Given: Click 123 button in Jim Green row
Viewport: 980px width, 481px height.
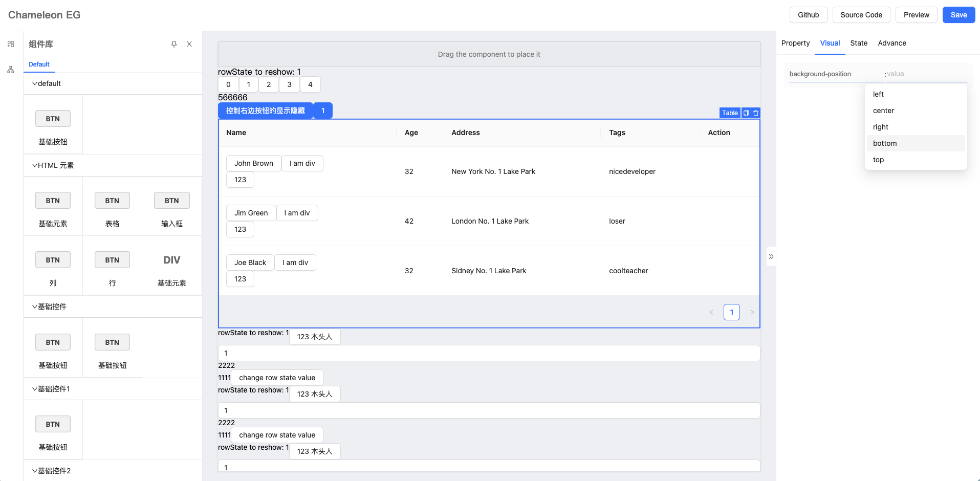Looking at the screenshot, I should pyautogui.click(x=240, y=229).
